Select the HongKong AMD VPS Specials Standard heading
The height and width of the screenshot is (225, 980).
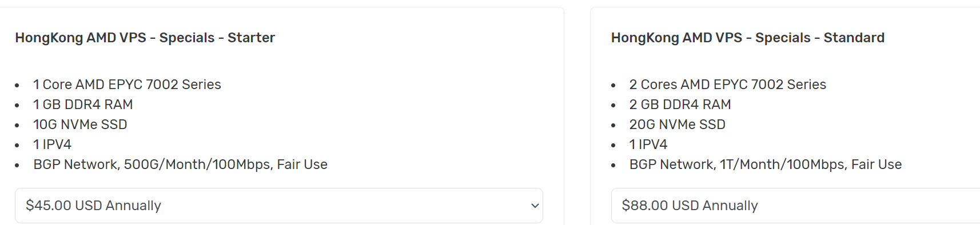point(747,38)
